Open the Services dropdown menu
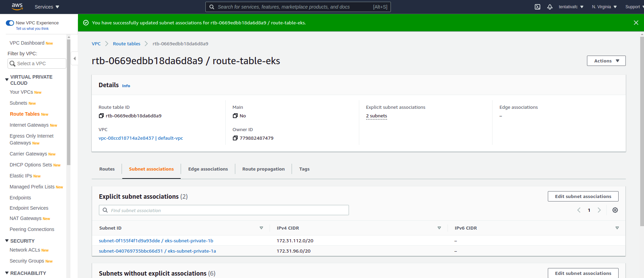Image resolution: width=644 pixels, height=278 pixels. tap(47, 7)
